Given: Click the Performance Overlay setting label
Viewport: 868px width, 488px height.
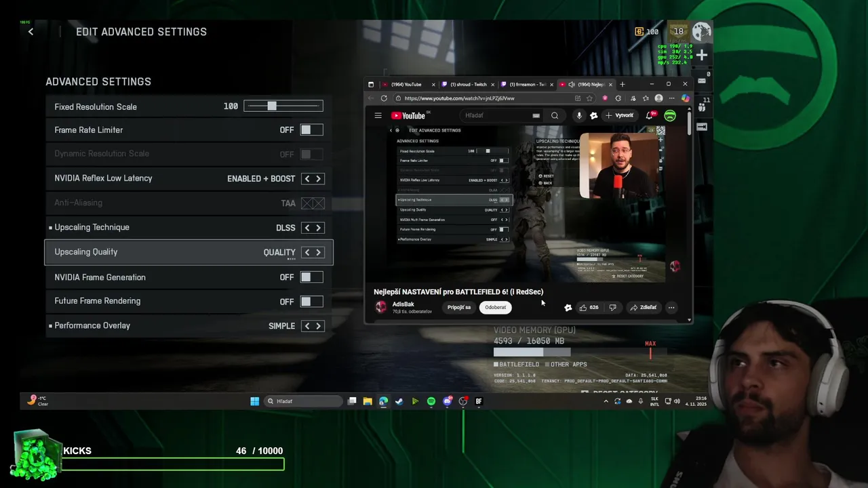Looking at the screenshot, I should (92, 326).
